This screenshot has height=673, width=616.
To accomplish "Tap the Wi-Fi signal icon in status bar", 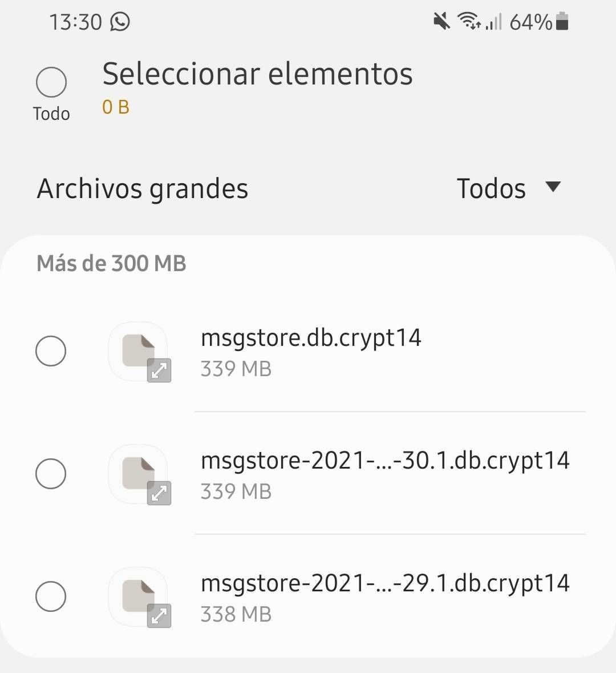I will [x=469, y=22].
